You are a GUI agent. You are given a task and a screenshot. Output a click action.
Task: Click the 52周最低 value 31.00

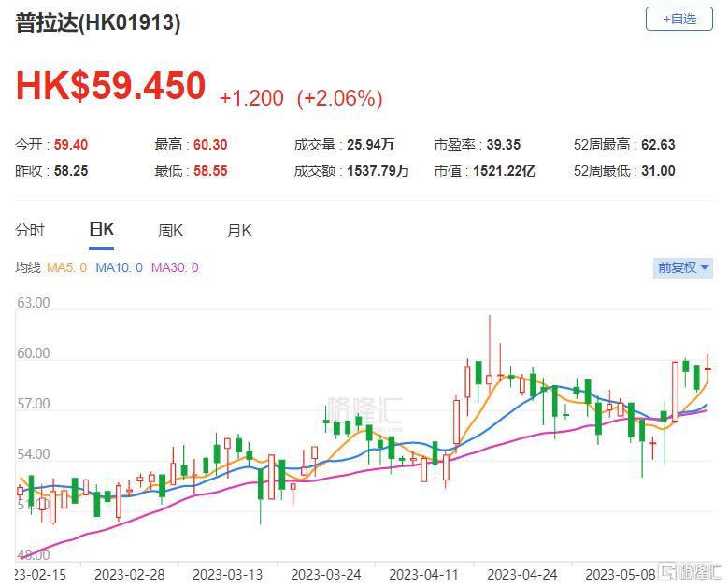[x=658, y=171]
